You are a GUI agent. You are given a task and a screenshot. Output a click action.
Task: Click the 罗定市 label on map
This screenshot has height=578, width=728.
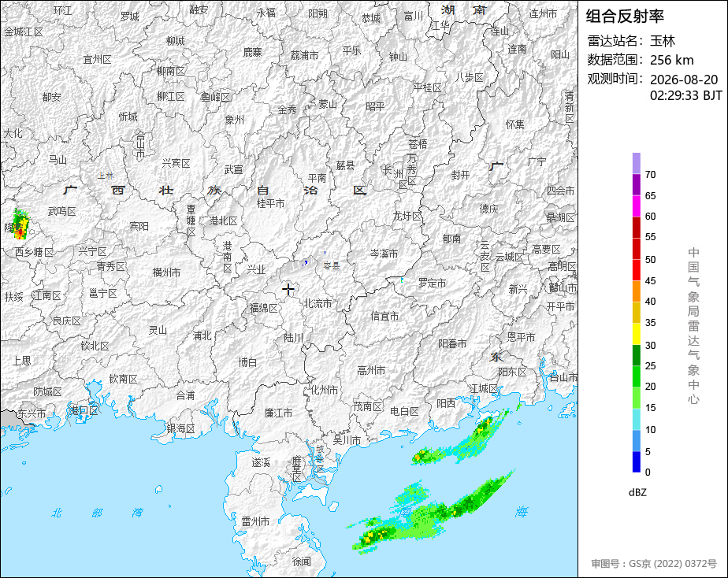pyautogui.click(x=432, y=283)
